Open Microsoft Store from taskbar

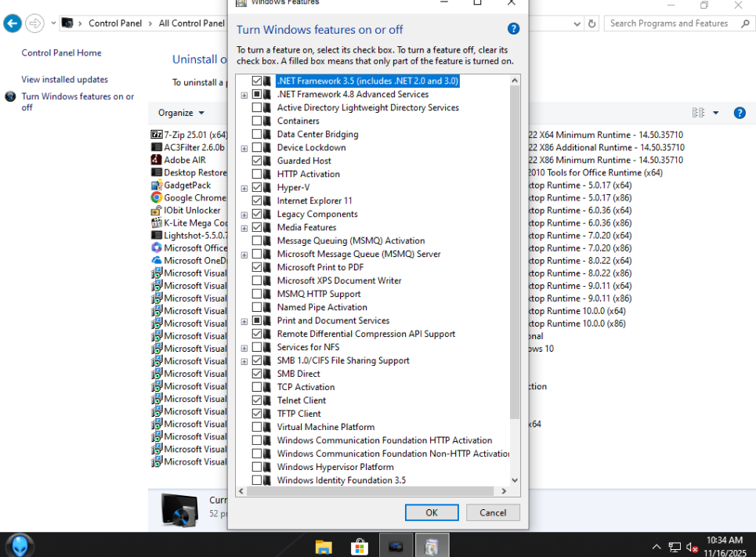360,547
